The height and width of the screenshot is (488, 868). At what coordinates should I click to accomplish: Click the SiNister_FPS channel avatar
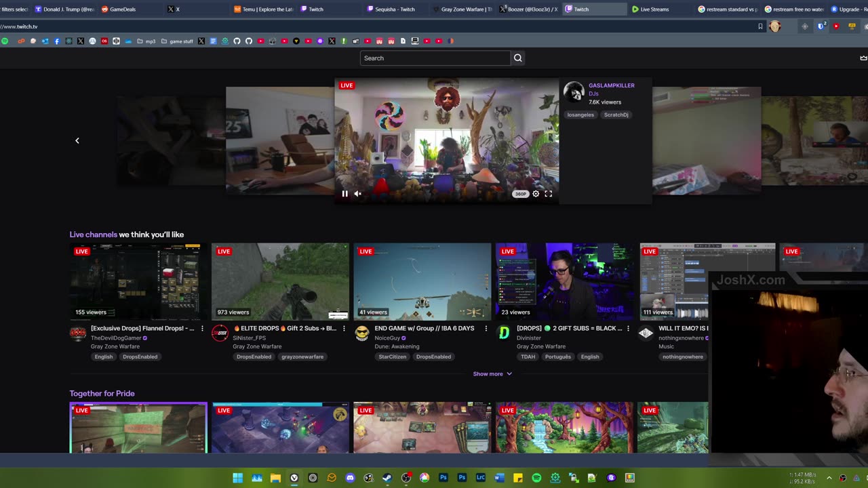[220, 333]
